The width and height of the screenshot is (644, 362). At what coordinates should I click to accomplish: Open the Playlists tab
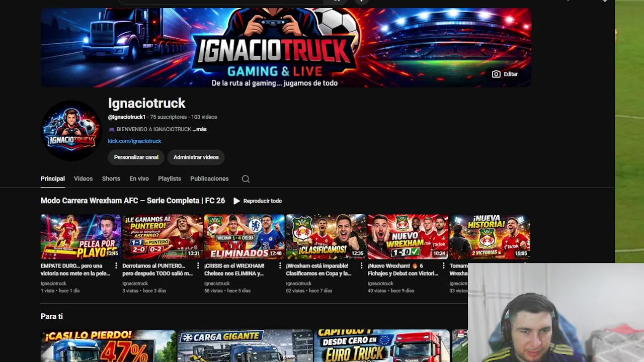pos(170,178)
